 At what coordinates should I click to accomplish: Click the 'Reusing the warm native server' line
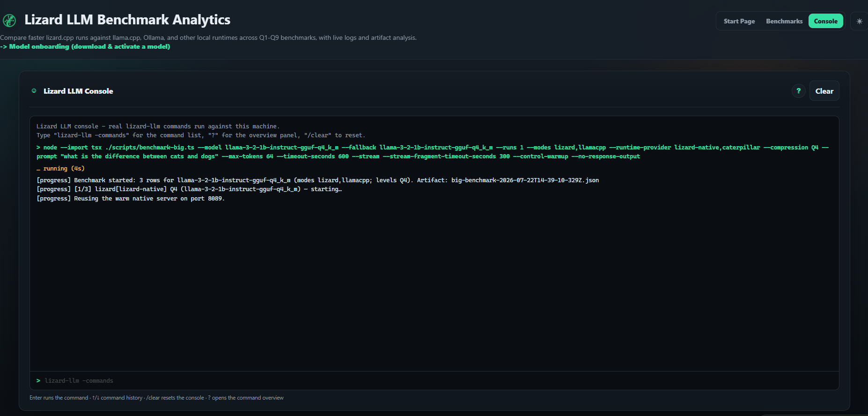(131, 199)
